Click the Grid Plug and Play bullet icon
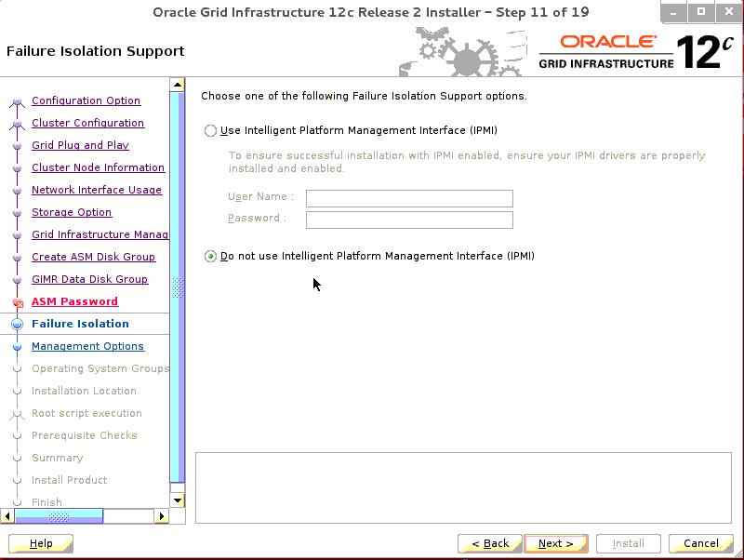Image resolution: width=744 pixels, height=560 pixels. click(17, 146)
